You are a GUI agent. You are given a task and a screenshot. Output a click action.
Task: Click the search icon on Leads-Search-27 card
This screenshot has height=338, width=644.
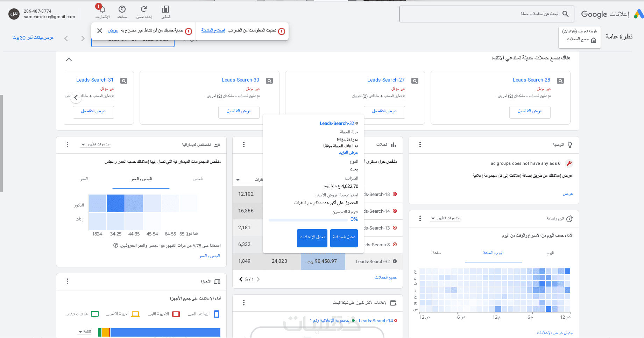pyautogui.click(x=415, y=81)
